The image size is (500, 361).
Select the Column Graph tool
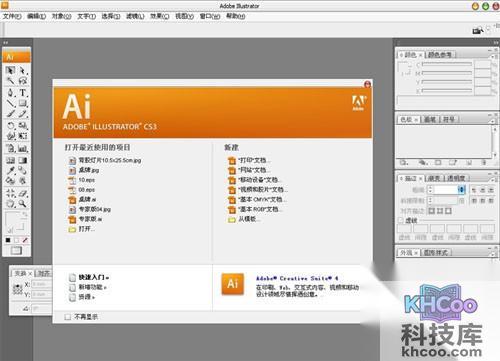(22, 148)
